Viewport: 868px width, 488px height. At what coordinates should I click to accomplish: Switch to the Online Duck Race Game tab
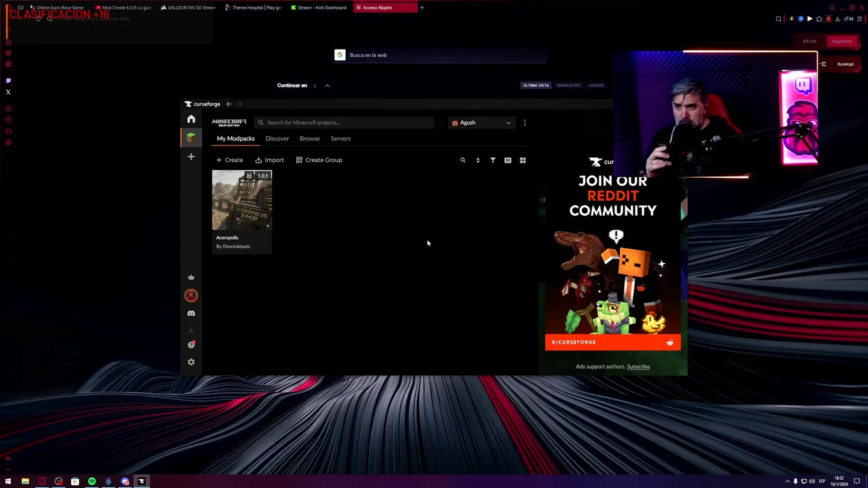tap(57, 7)
